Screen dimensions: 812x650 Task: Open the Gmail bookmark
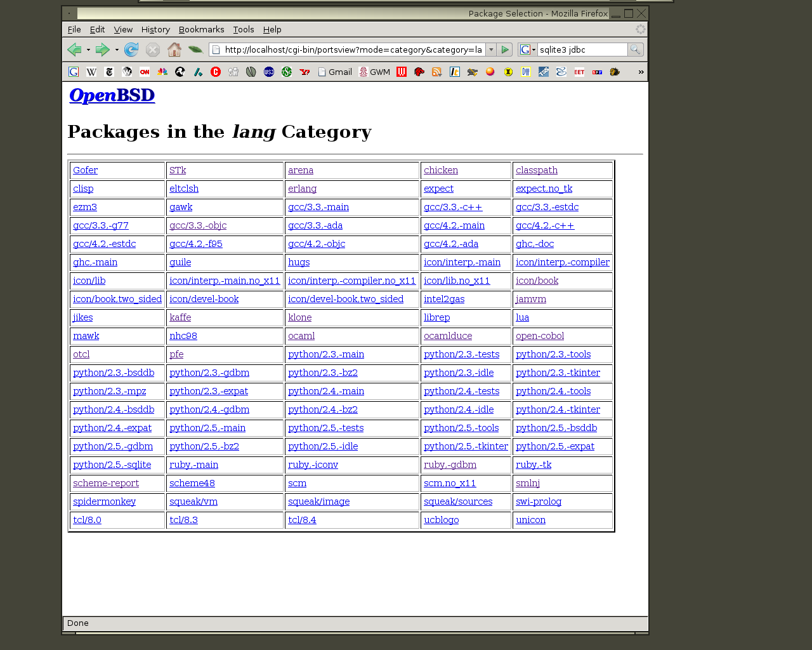pos(335,72)
